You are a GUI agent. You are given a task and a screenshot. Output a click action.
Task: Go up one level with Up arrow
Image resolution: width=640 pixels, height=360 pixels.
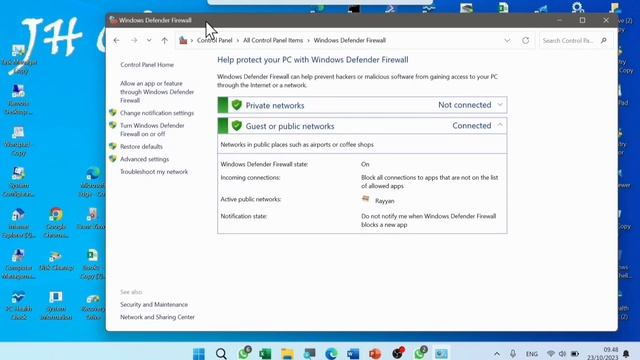164,40
